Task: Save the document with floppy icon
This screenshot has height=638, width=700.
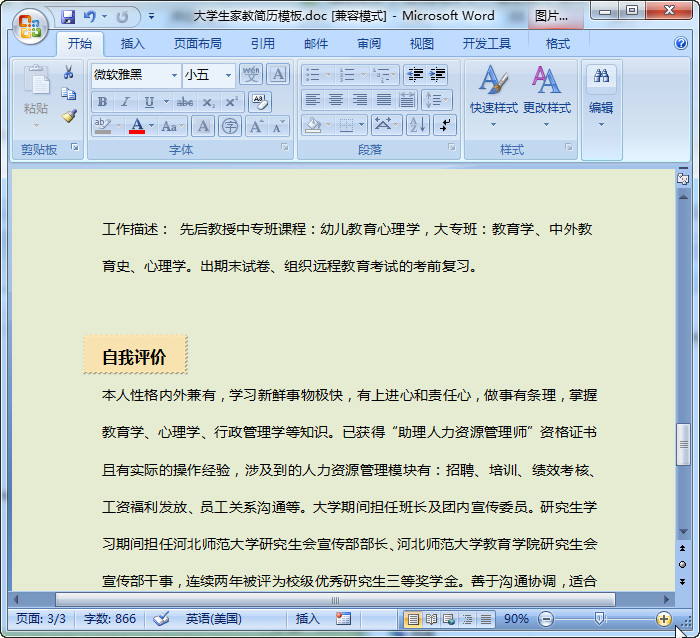Action: click(68, 17)
